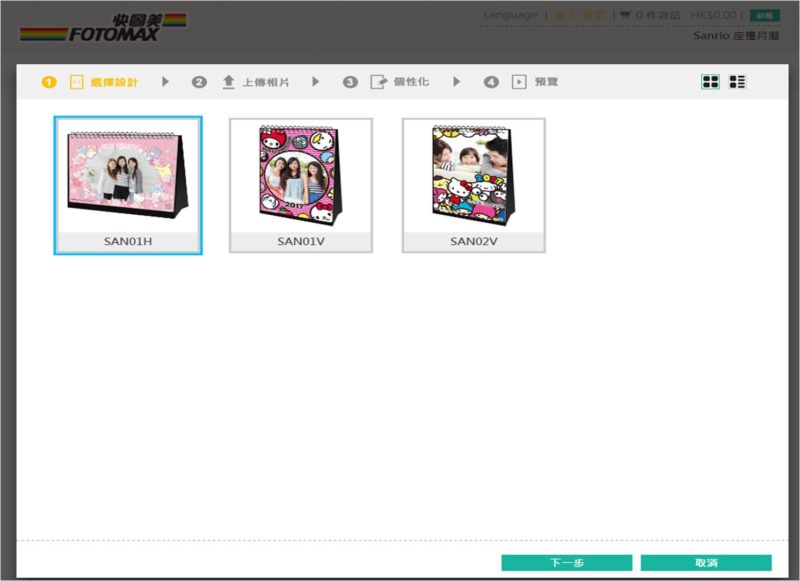Viewport: 800px width, 581px height.
Task: Switch to list view layout
Action: 737,82
